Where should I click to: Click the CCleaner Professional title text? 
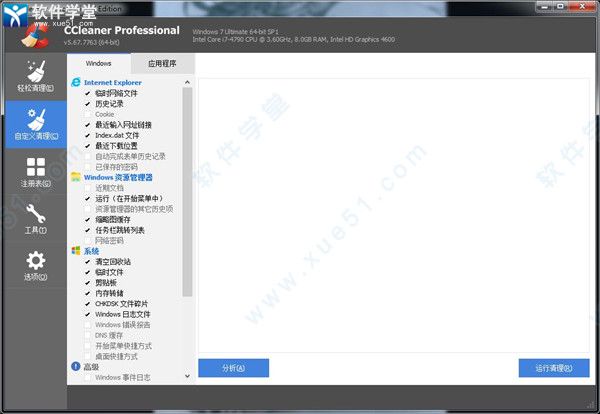click(x=122, y=30)
